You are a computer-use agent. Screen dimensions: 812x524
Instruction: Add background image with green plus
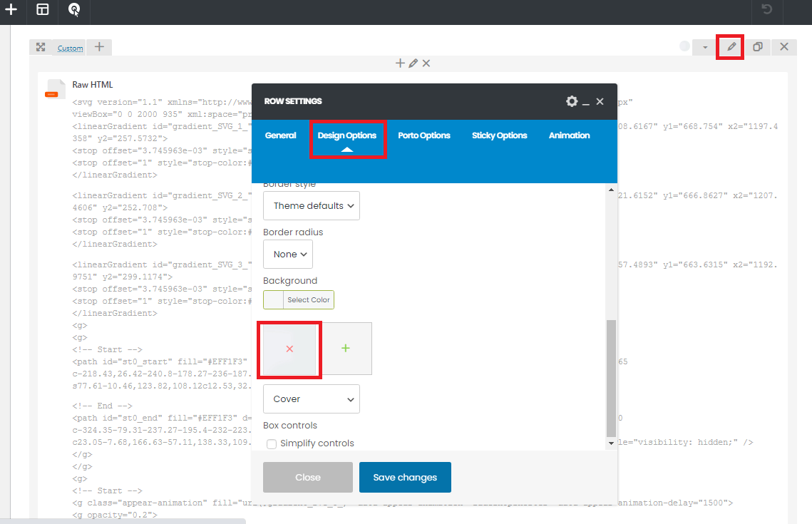click(346, 349)
